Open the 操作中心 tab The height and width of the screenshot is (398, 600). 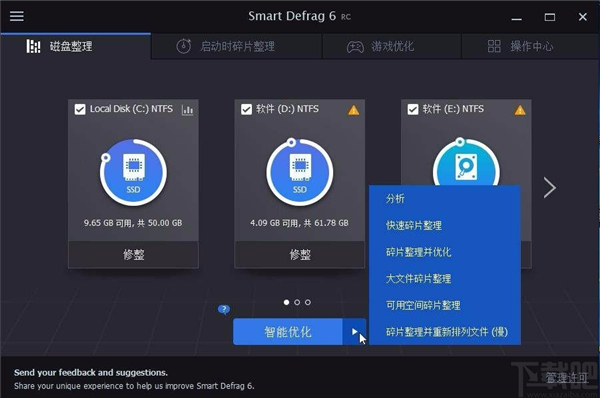pyautogui.click(x=530, y=46)
